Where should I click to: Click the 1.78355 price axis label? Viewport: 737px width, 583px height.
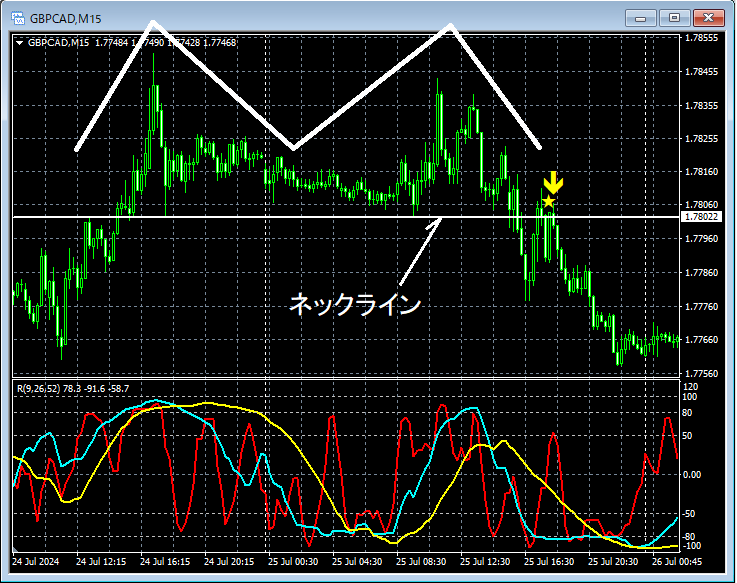point(701,105)
